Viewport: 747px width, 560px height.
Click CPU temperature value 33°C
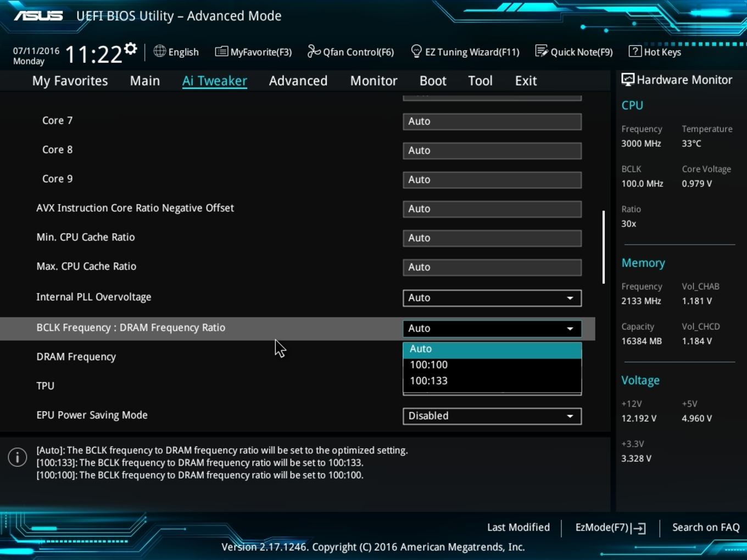pos(692,143)
